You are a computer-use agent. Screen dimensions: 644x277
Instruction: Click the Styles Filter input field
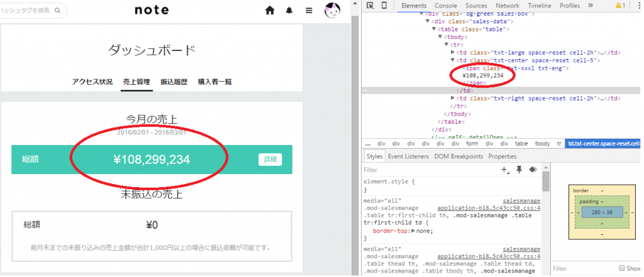click(428, 170)
